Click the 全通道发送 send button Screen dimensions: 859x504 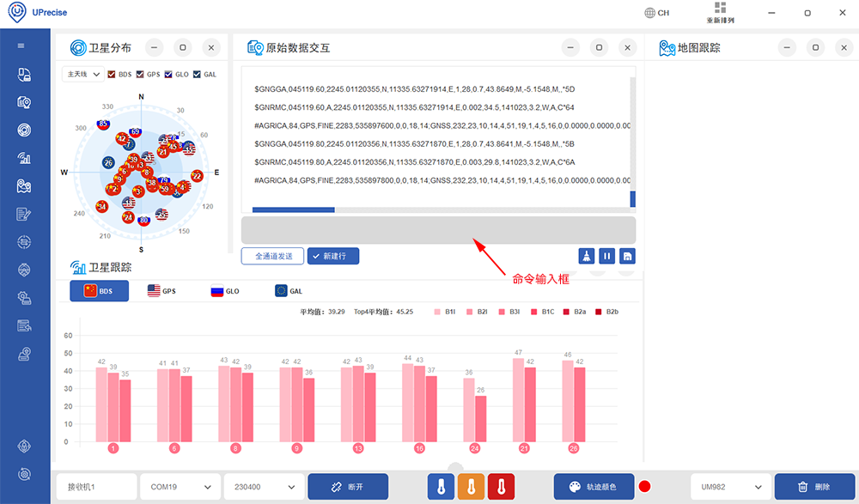273,256
